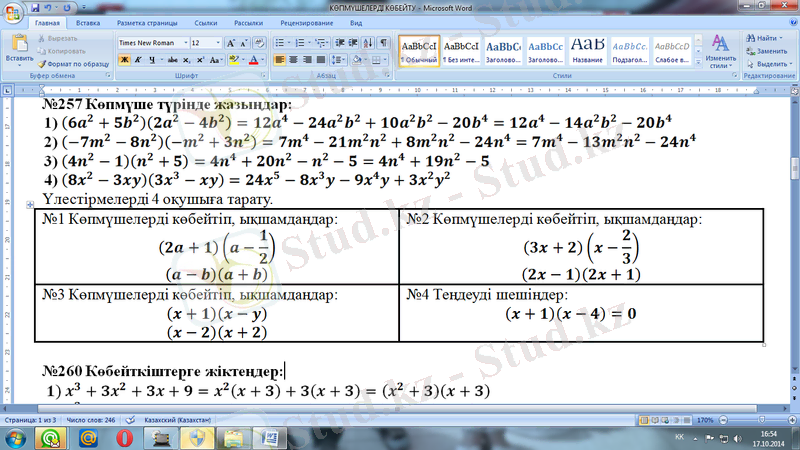Screen dimensions: 800x450
Task: Click the sort icon in paragraph group
Action: click(x=369, y=43)
